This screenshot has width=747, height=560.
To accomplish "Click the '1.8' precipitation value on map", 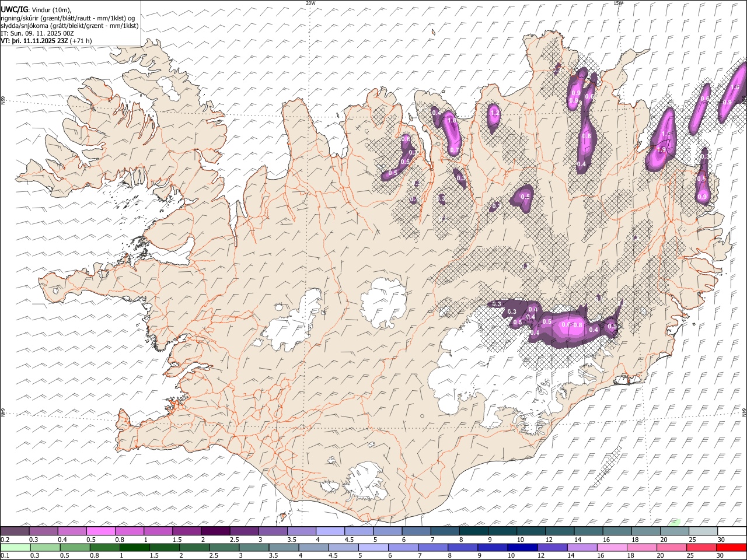I will 451,121.
